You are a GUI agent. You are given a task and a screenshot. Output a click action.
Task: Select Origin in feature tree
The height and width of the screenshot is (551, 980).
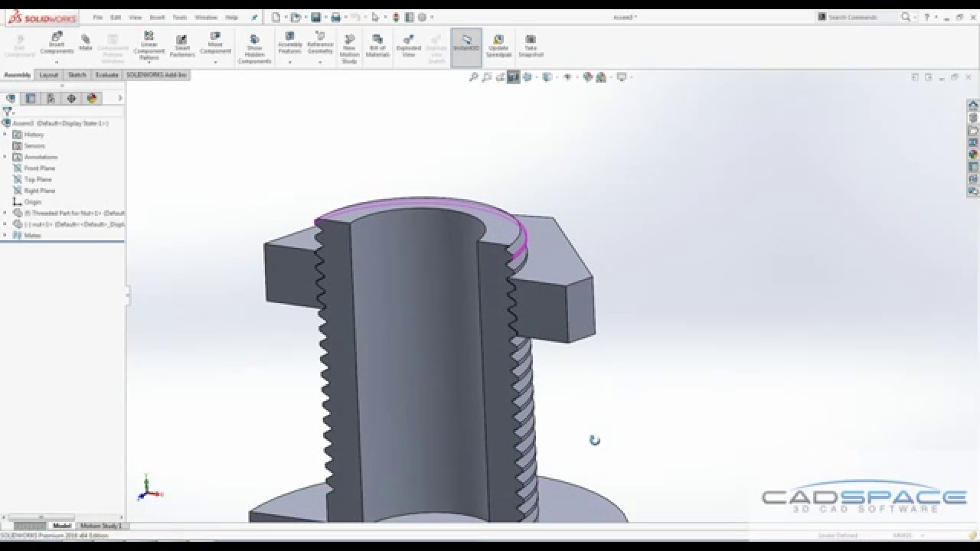(32, 202)
